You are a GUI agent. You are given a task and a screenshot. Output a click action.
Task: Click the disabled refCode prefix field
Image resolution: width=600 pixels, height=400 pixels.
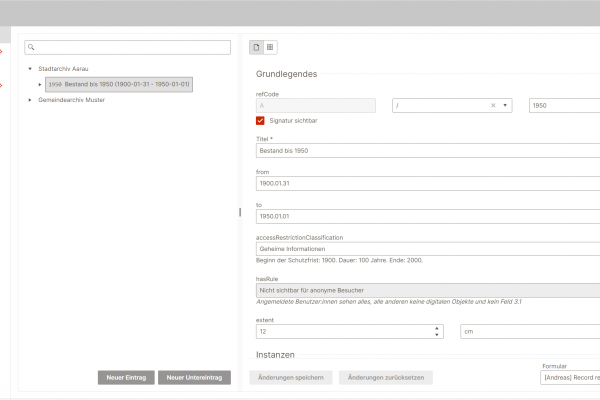point(316,106)
